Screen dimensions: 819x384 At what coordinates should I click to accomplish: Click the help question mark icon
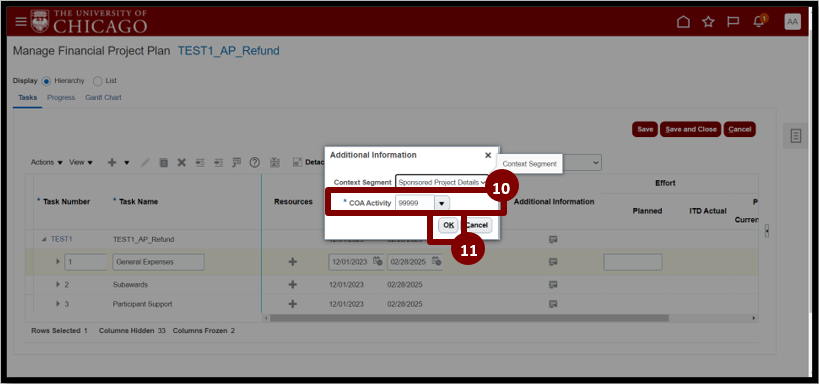coord(255,162)
